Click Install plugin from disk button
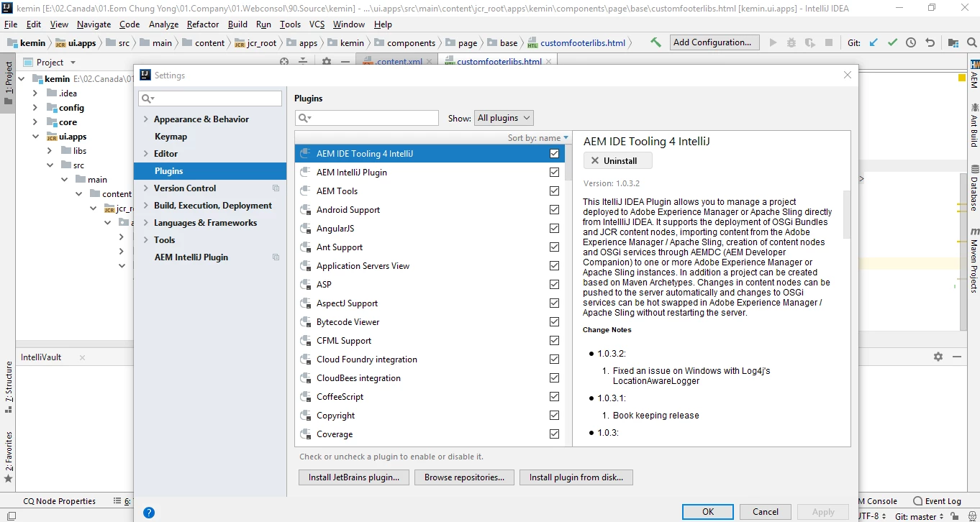This screenshot has width=980, height=522. pos(576,477)
